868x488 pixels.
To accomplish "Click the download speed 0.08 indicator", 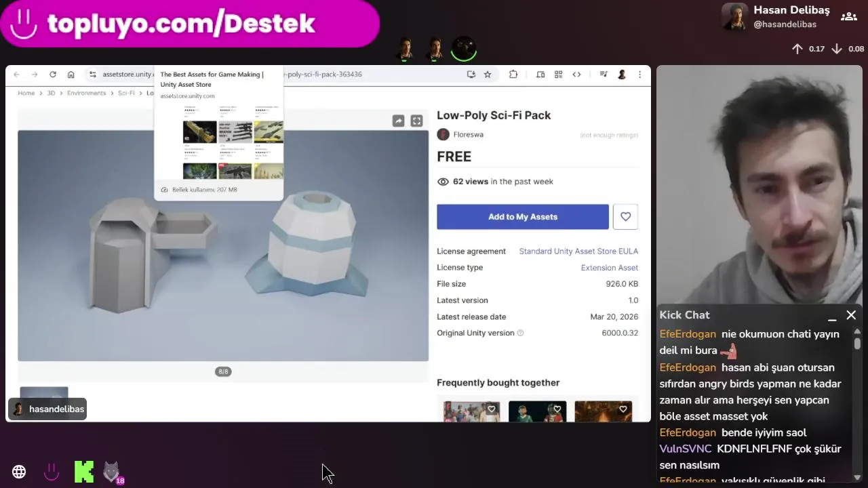I will [x=848, y=49].
